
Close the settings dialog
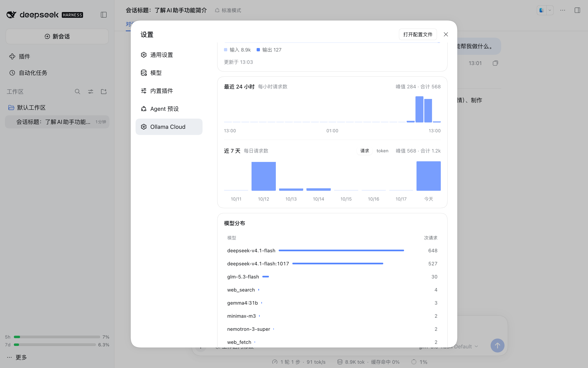pos(446,34)
